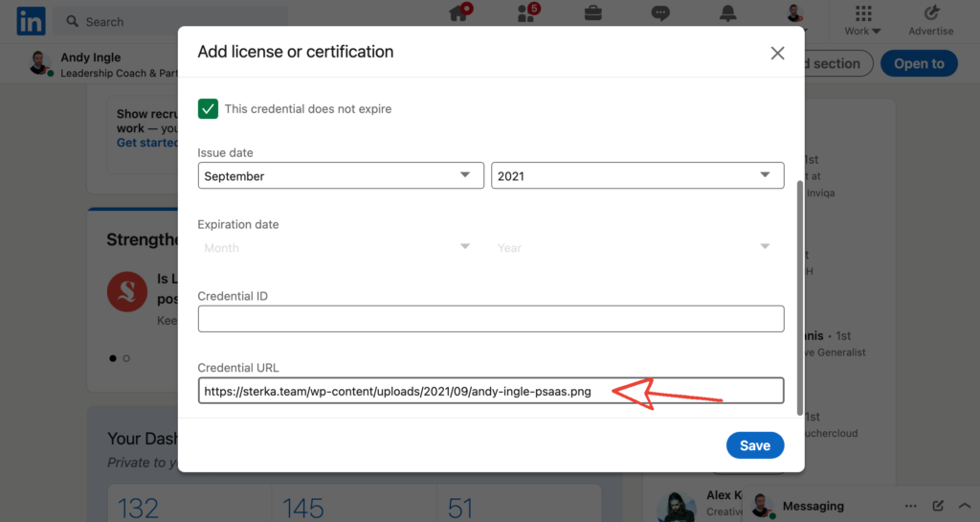The height and width of the screenshot is (522, 980).
Task: Open the Issue date year dropdown
Action: pos(637,175)
